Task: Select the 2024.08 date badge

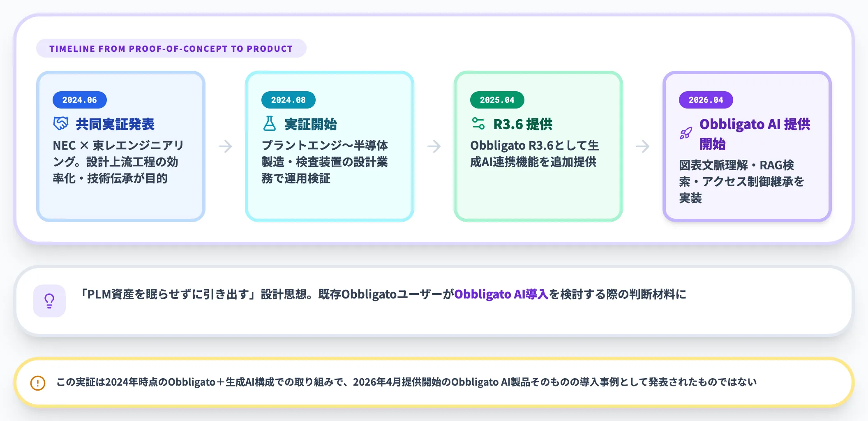Action: (289, 100)
